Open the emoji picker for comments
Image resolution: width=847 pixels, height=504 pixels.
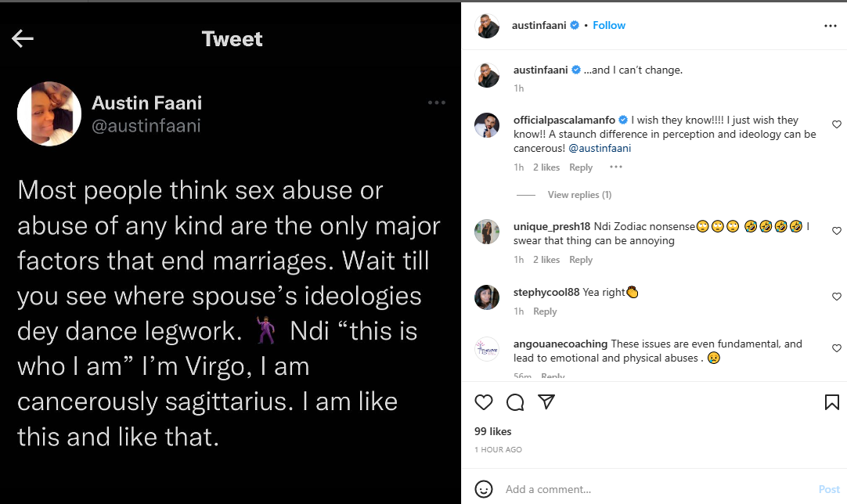(x=485, y=489)
